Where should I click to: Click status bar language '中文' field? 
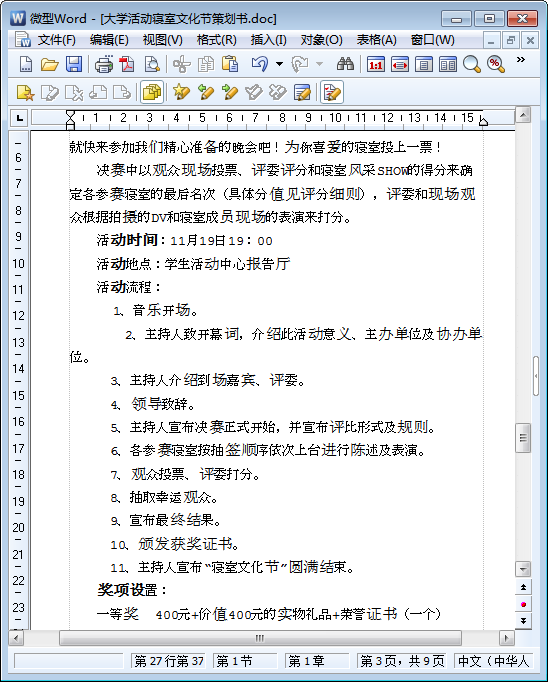(493, 661)
